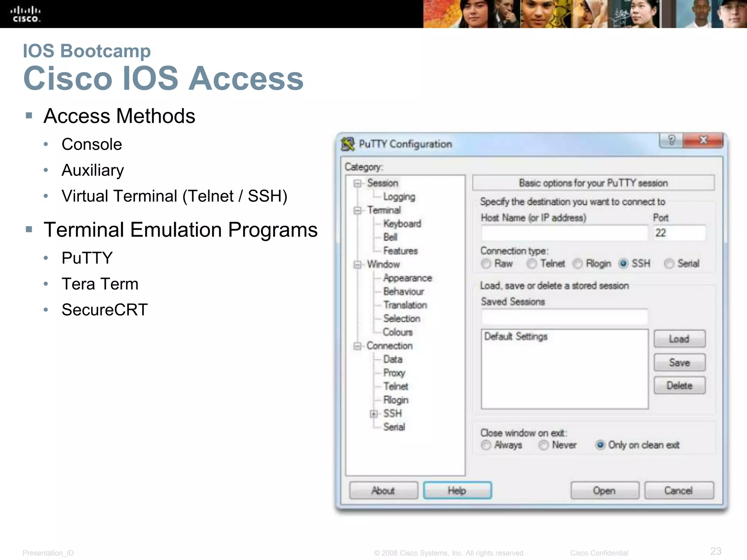
Task: Click the About button
Action: 383,490
